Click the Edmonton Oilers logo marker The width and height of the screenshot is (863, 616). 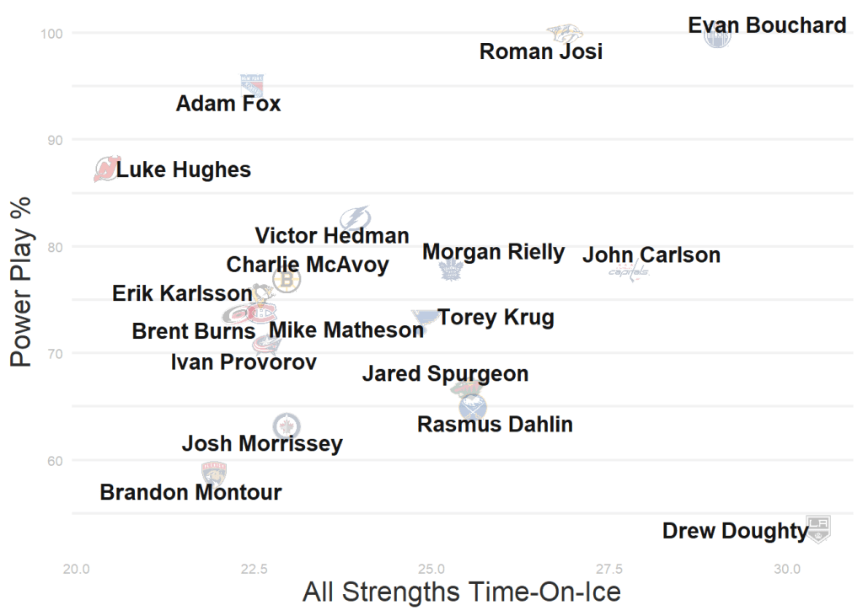[x=717, y=36]
